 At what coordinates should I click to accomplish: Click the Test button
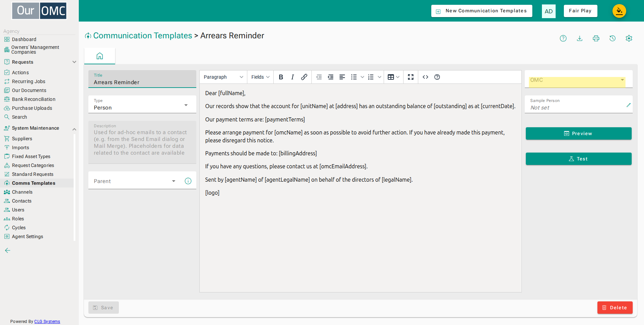point(579,159)
